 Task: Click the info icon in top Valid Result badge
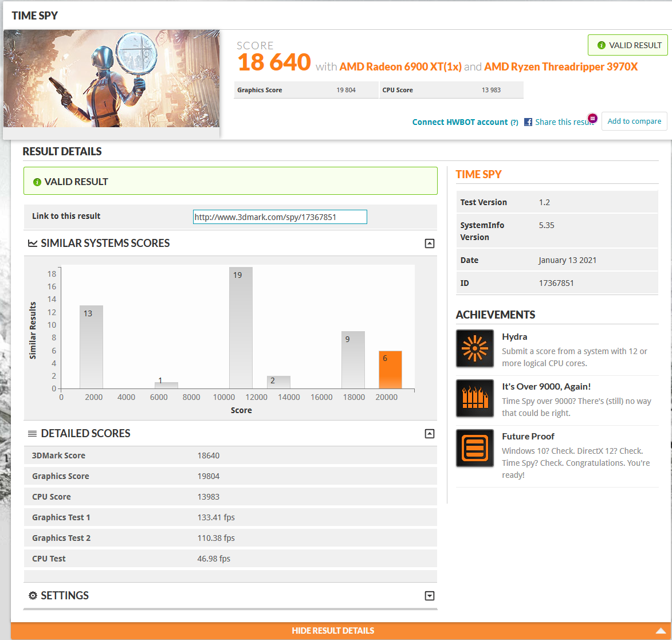[x=602, y=45]
